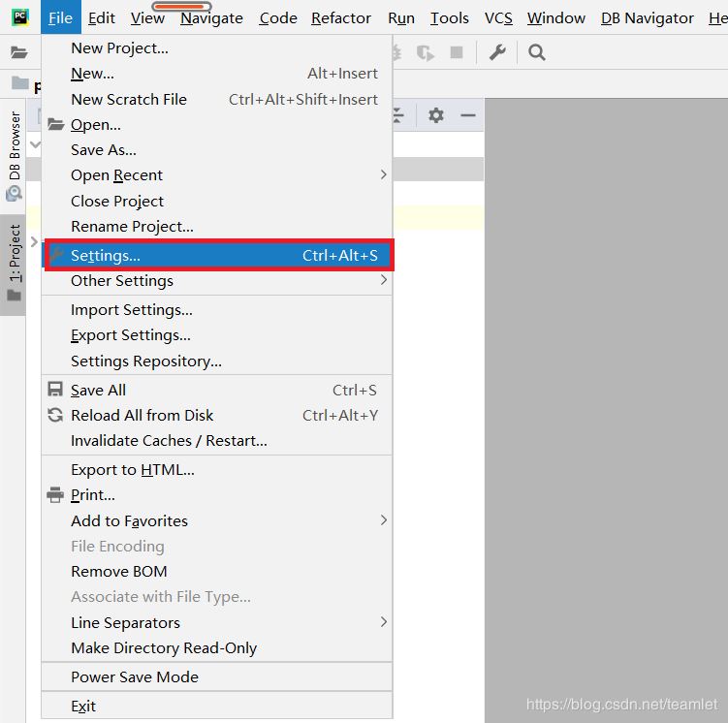The width and height of the screenshot is (728, 723).
Task: Open the Window menu
Action: tap(555, 17)
